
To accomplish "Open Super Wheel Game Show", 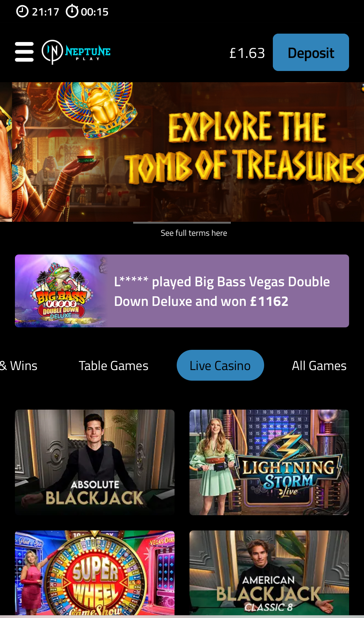I will point(95,573).
